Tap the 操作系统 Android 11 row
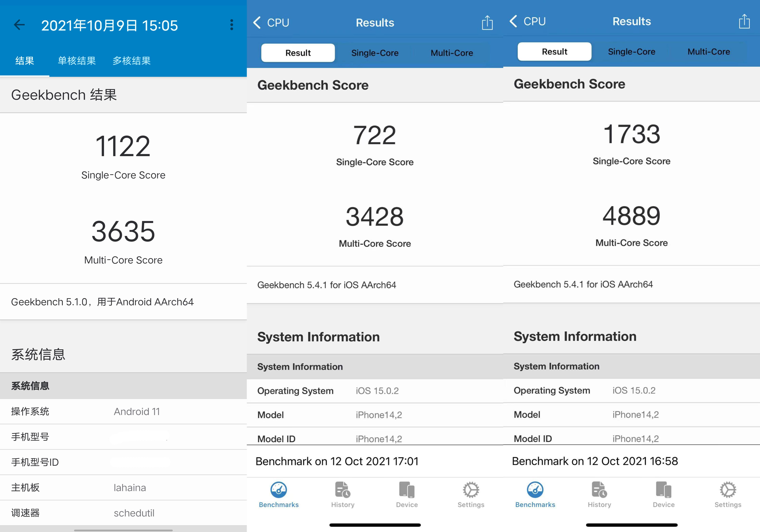The height and width of the screenshot is (532, 760). pyautogui.click(x=123, y=412)
